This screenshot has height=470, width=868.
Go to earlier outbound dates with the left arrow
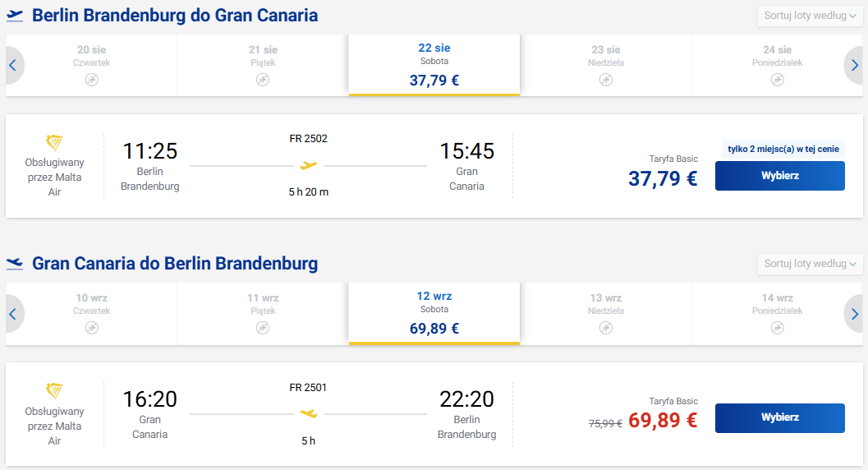tap(13, 66)
